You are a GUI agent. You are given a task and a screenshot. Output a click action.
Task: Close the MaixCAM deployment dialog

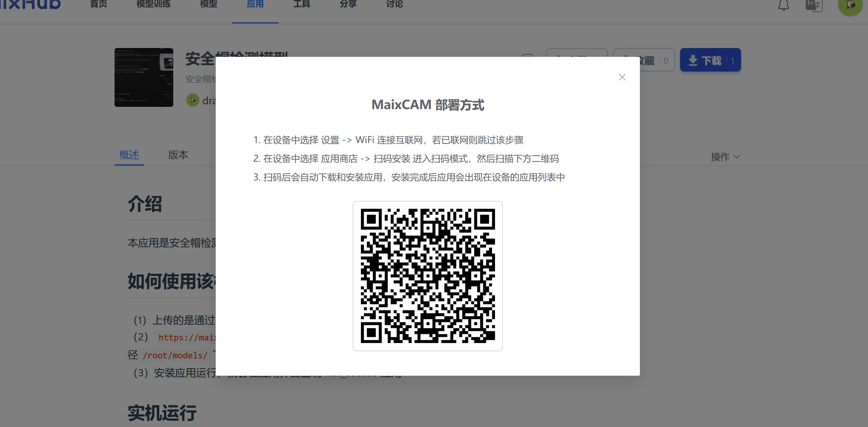[622, 77]
